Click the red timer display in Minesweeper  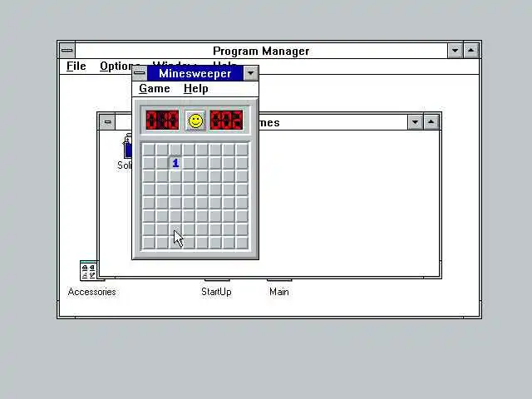[226, 120]
